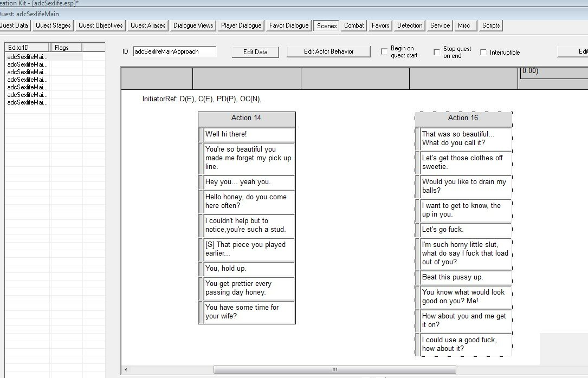Image resolution: width=588 pixels, height=378 pixels.
Task: Click the EditorID column header
Action: 27,47
